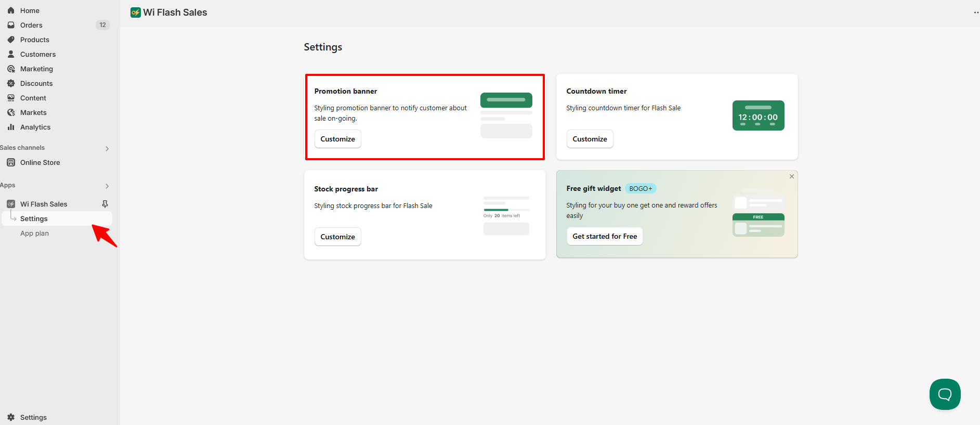Click the Wi Flash Sales header title text
Viewport: 980px width, 425px height.
point(175,12)
